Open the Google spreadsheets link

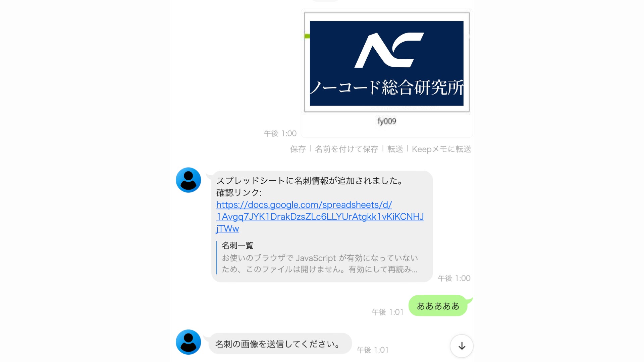[x=320, y=217]
